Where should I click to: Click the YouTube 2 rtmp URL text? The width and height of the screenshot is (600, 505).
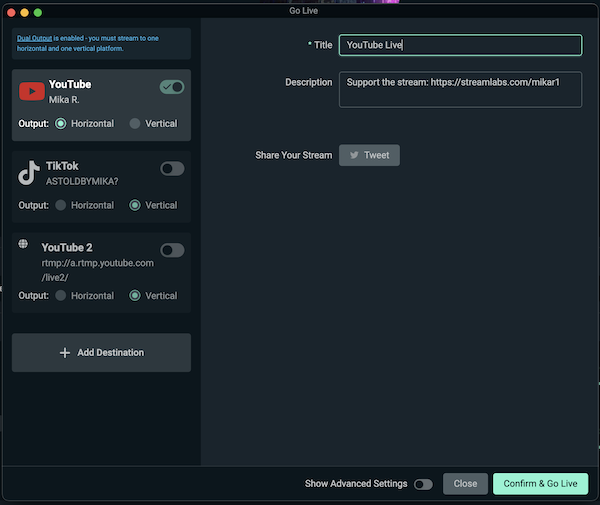tap(98, 270)
